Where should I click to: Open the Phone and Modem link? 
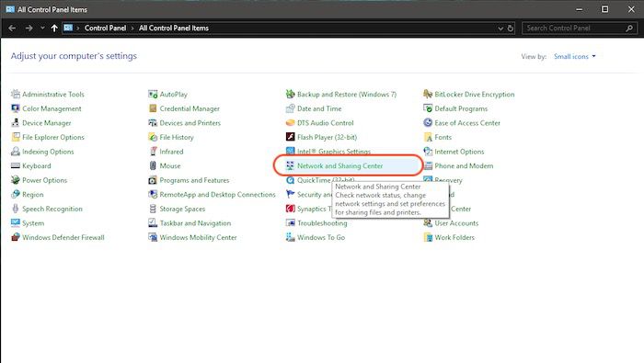pos(464,165)
